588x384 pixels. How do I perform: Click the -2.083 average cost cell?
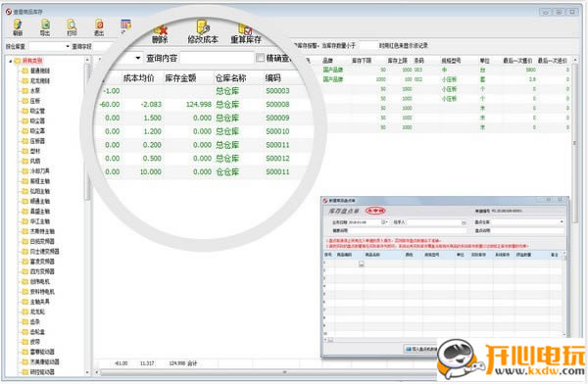tap(151, 105)
